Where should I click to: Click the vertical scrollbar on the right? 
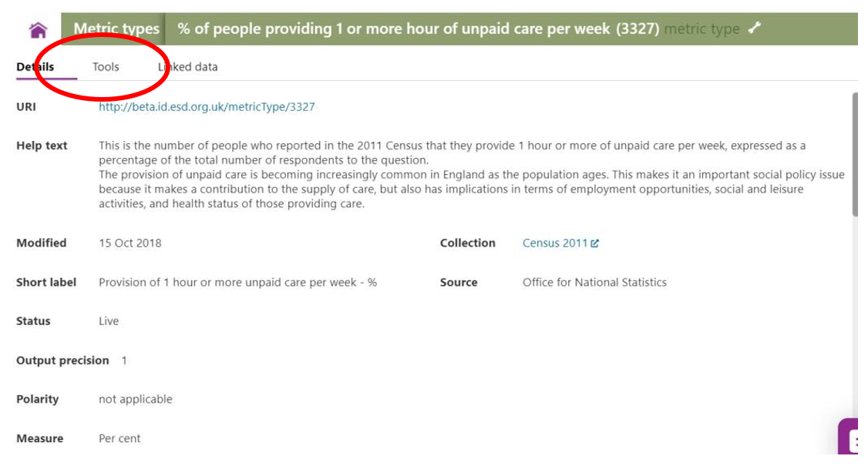[855, 155]
